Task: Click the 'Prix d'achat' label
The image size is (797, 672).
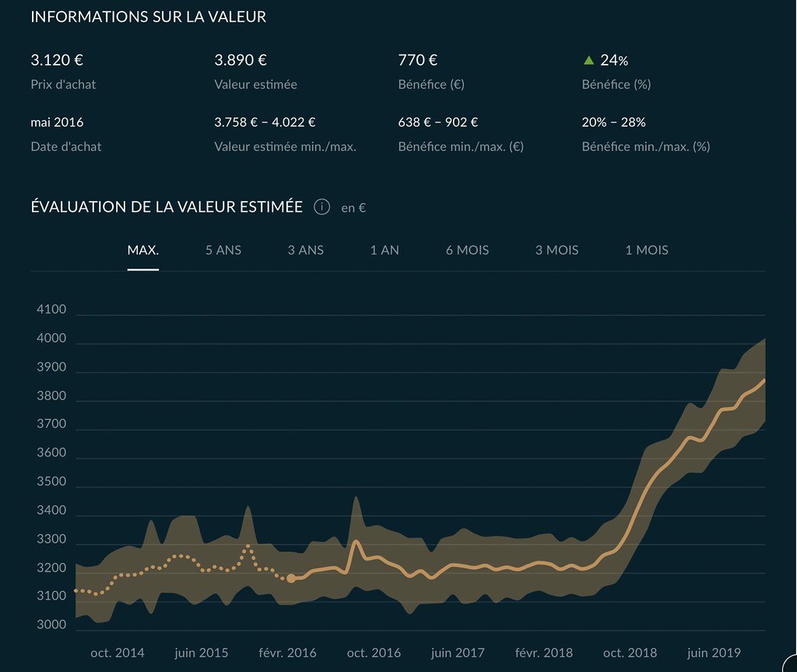Action: [63, 84]
